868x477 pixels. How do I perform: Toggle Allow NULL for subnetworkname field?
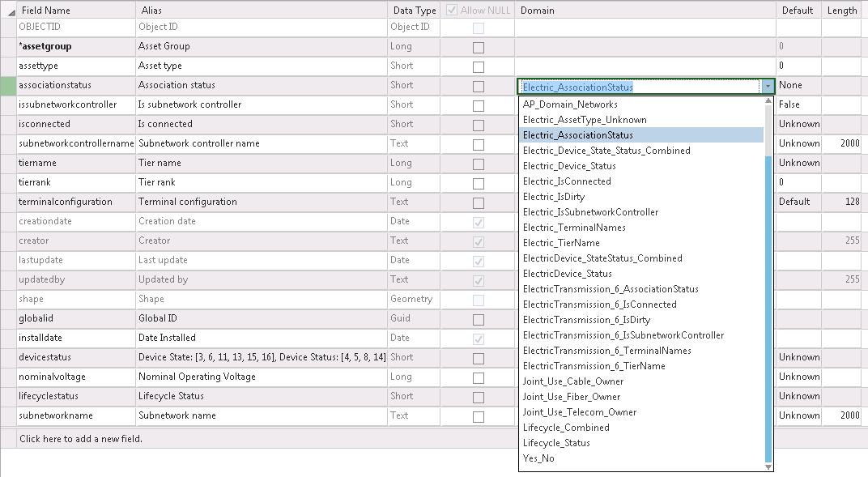[479, 417]
